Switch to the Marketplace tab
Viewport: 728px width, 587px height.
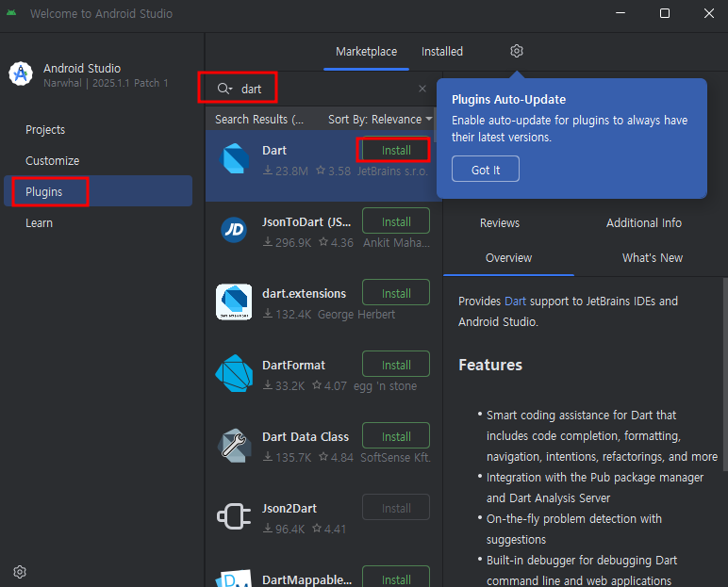(366, 52)
